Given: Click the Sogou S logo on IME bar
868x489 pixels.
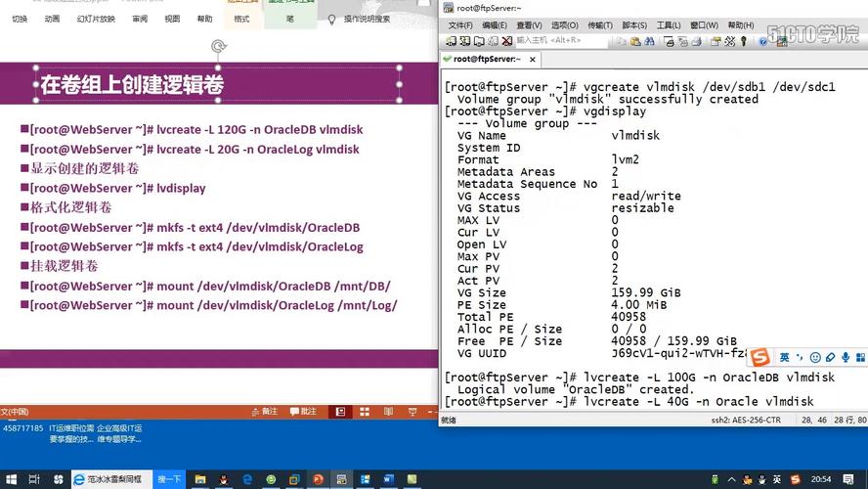Looking at the screenshot, I should (760, 357).
